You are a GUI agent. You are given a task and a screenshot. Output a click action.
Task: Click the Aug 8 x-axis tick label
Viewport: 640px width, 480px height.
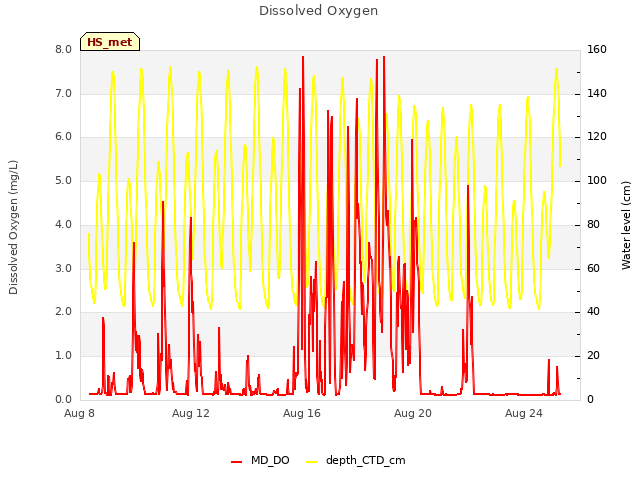pos(79,413)
